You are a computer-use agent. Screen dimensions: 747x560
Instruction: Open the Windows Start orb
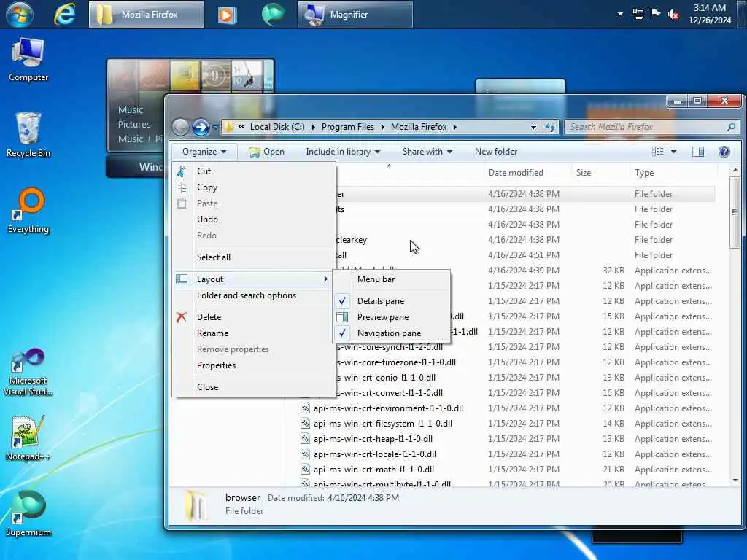click(19, 14)
